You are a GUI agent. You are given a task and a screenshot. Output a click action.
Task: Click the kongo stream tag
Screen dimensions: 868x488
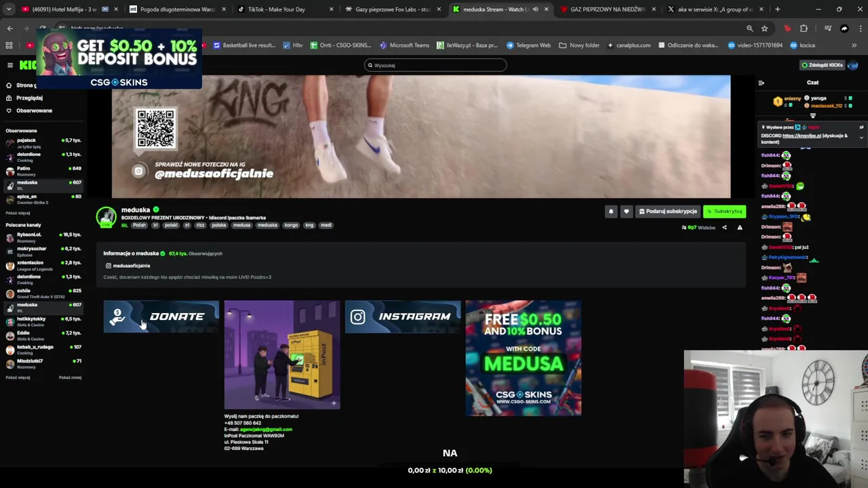pos(291,225)
